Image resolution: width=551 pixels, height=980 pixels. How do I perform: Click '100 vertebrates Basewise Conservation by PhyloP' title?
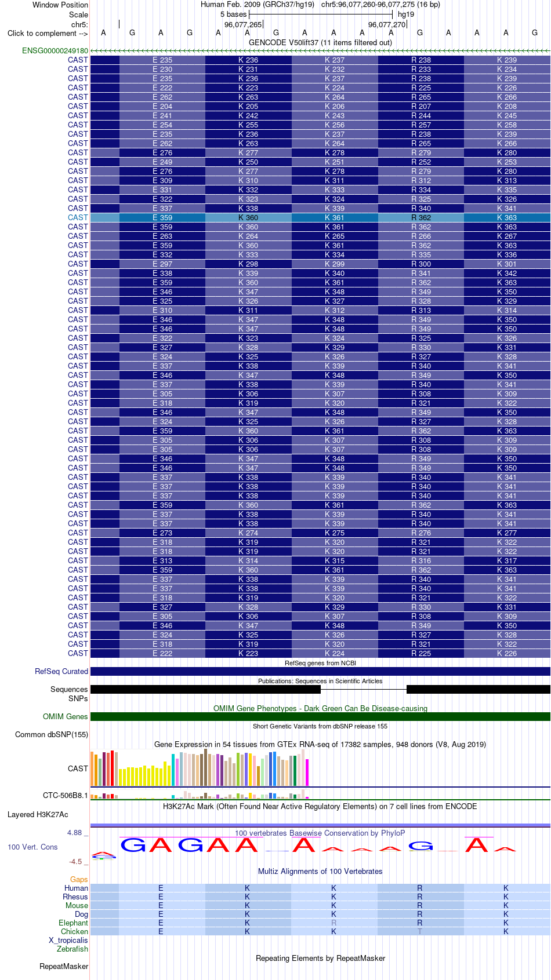tap(320, 833)
